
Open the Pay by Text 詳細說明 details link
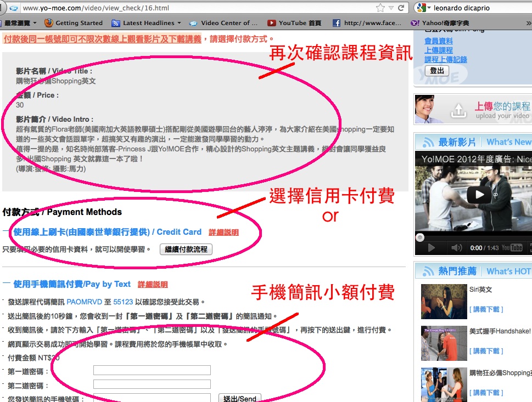click(x=153, y=285)
